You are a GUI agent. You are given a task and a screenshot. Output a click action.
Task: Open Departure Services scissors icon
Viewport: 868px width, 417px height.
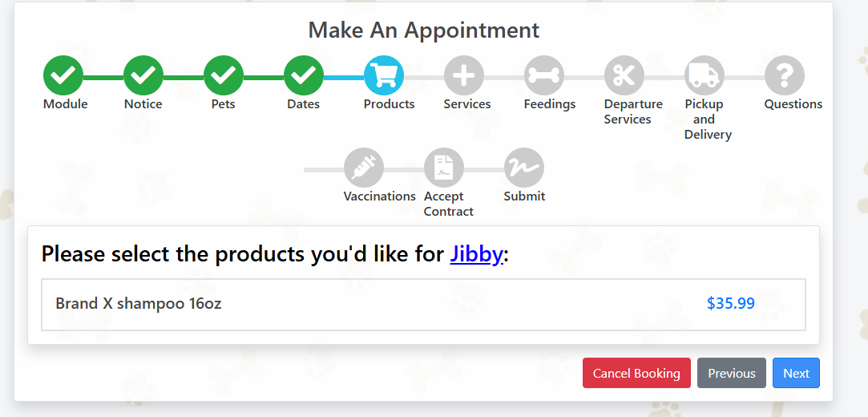point(624,75)
